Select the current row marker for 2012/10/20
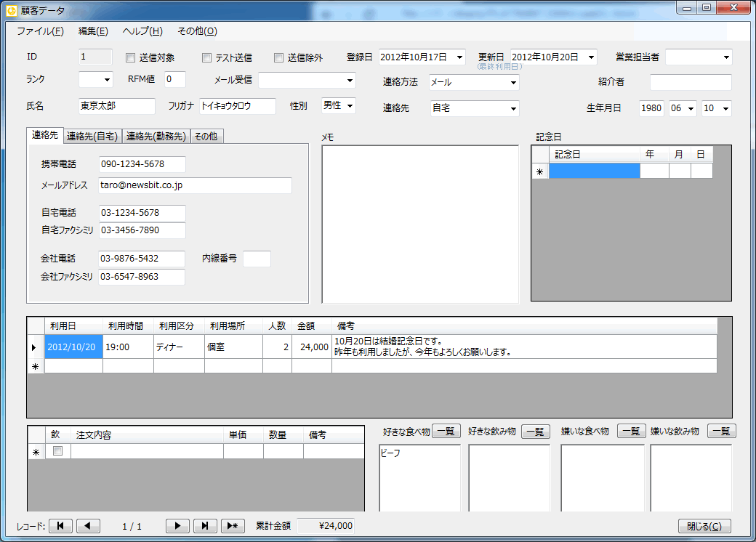 (35, 347)
